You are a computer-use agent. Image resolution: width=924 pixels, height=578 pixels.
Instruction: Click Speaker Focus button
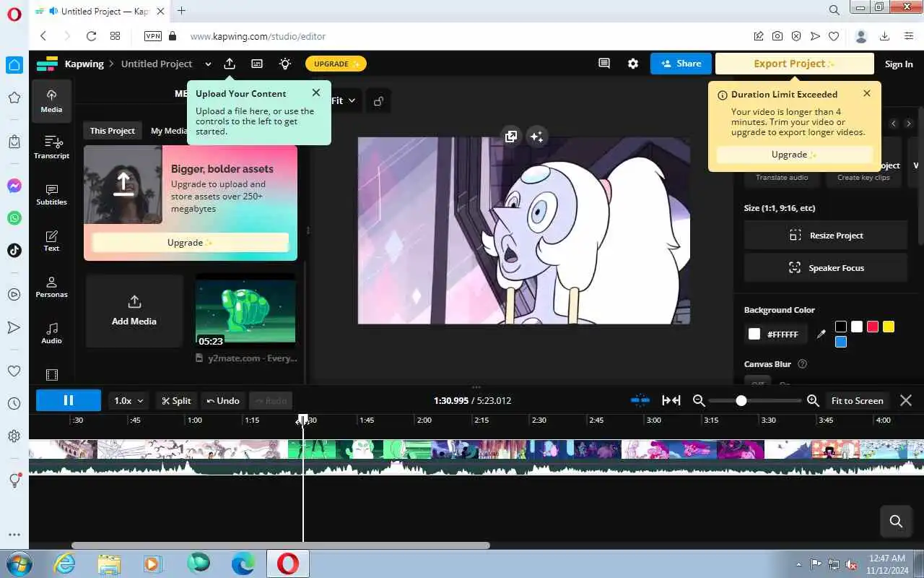point(826,268)
